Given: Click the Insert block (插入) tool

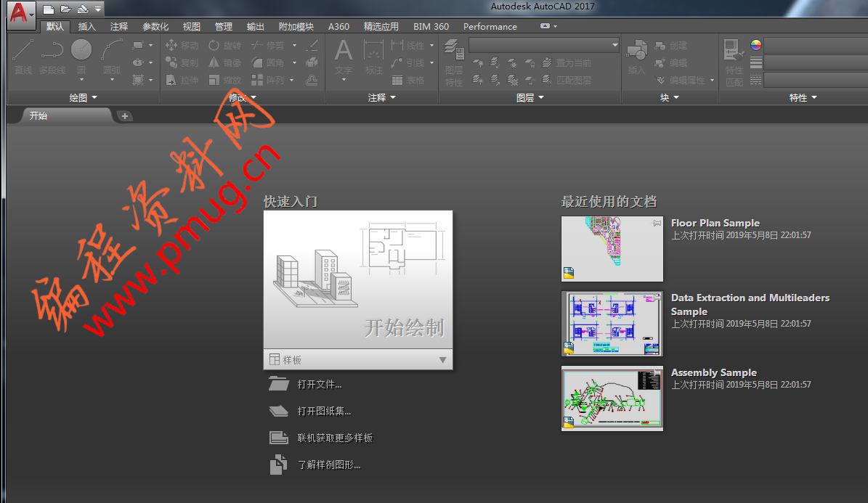Looking at the screenshot, I should point(636,57).
